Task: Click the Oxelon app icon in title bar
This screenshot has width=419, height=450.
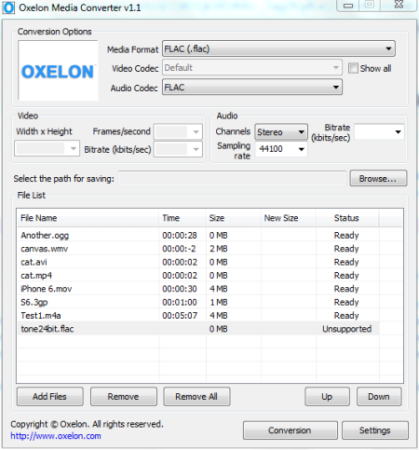Action: point(9,8)
